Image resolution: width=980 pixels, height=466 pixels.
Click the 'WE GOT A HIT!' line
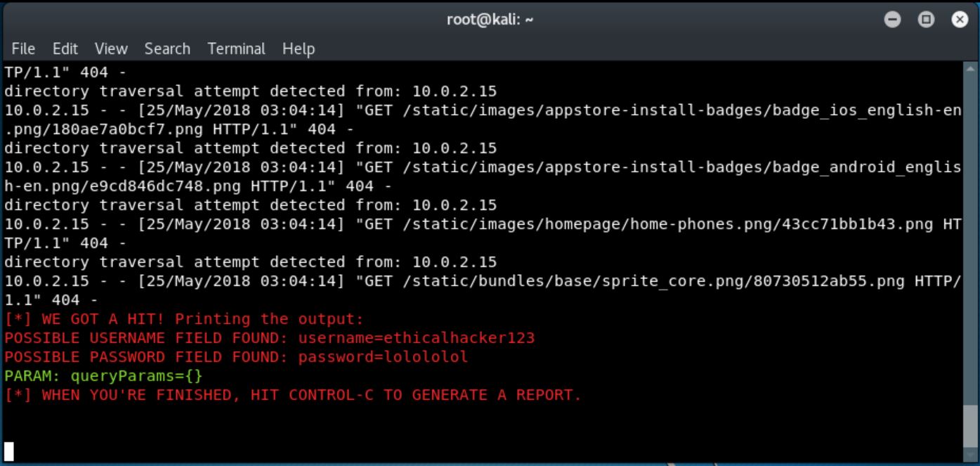pyautogui.click(x=184, y=319)
